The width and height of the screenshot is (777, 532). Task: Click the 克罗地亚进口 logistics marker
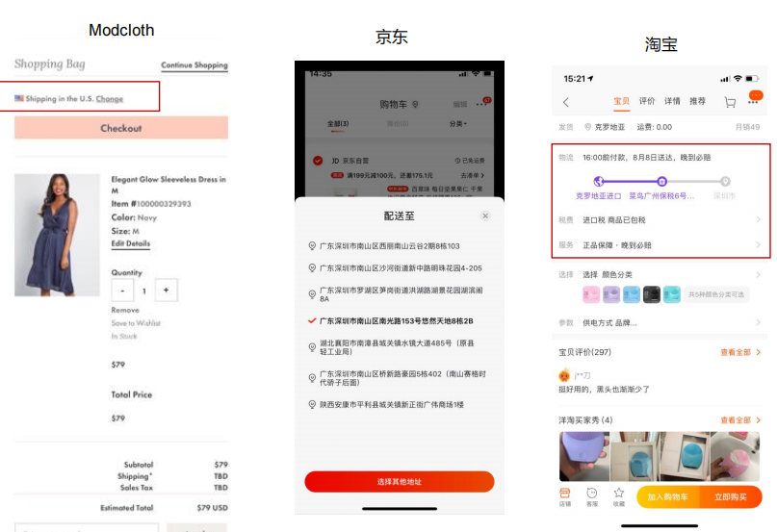click(x=599, y=181)
